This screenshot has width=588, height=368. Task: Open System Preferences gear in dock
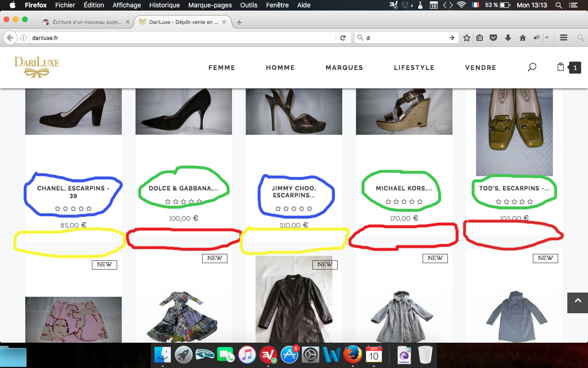click(311, 355)
